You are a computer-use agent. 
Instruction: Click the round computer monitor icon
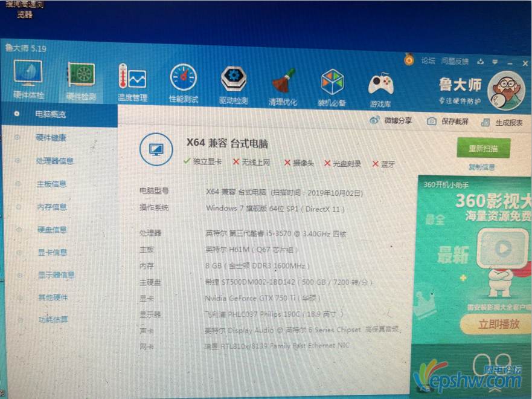click(x=156, y=149)
